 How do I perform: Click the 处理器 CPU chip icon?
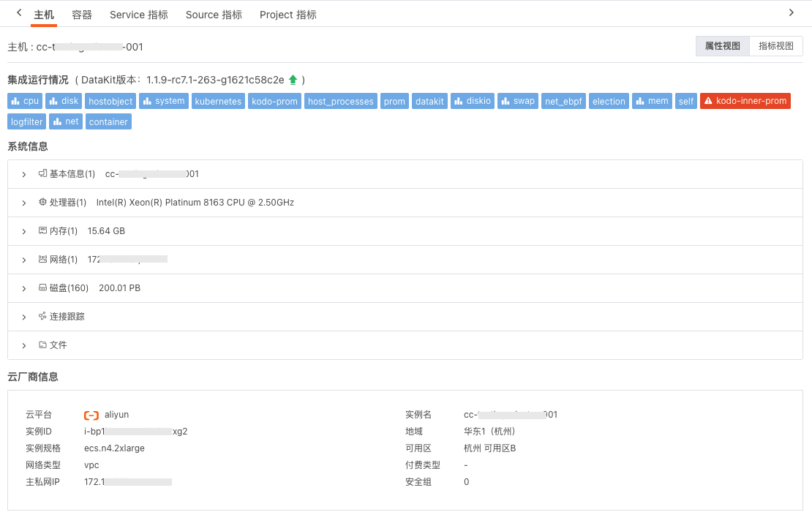[x=42, y=202]
